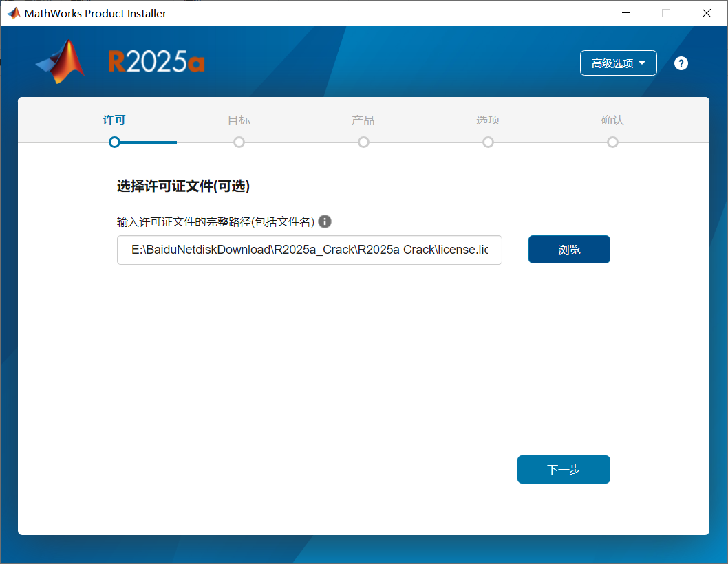Image resolution: width=728 pixels, height=564 pixels.
Task: Click the 选项 progress step circle
Action: pos(488,142)
